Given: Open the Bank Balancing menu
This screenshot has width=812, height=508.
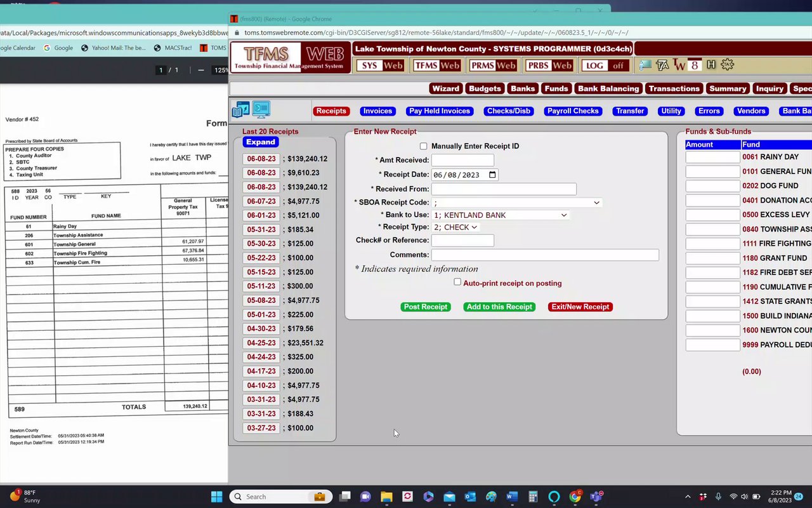Looking at the screenshot, I should click(608, 88).
